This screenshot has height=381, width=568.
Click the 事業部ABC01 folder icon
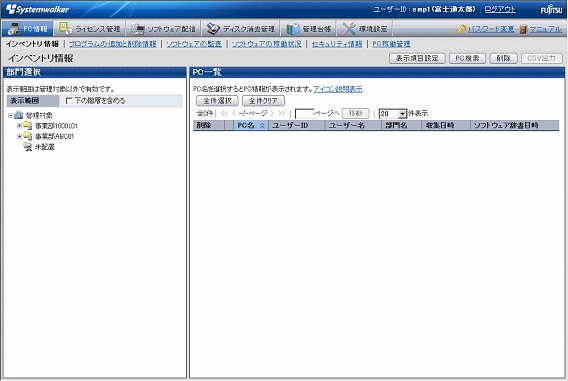pos(28,136)
